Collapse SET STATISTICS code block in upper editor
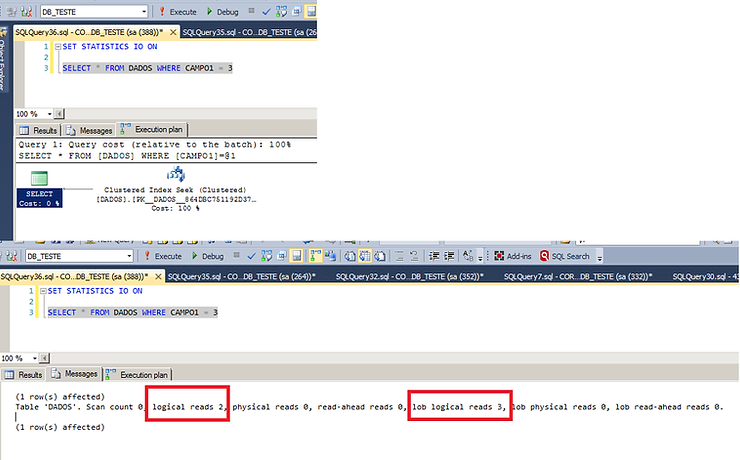 click(58, 47)
